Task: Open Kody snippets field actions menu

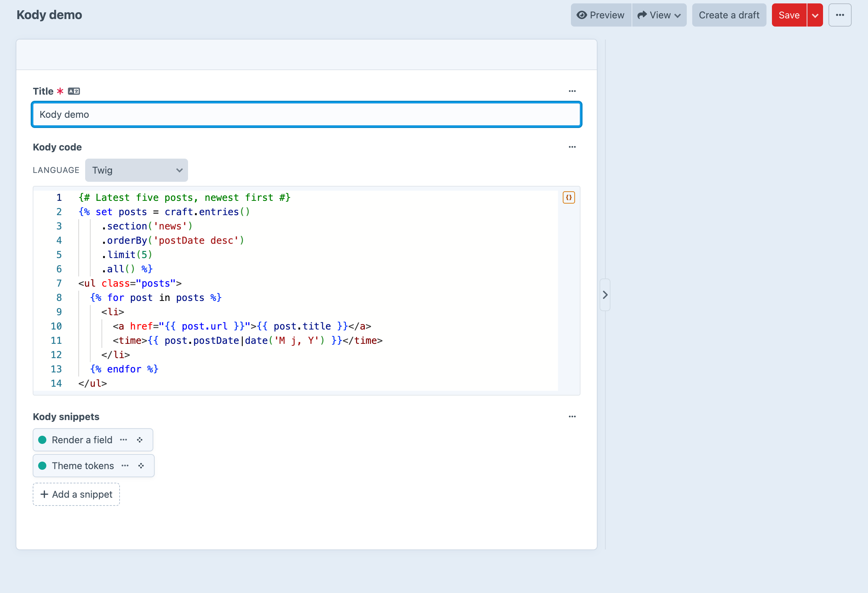Action: pyautogui.click(x=572, y=416)
